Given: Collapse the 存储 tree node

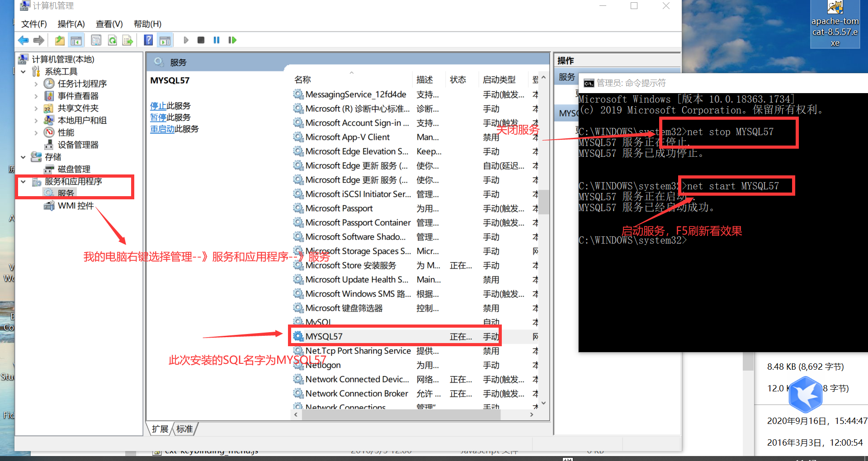Looking at the screenshot, I should click(x=23, y=157).
